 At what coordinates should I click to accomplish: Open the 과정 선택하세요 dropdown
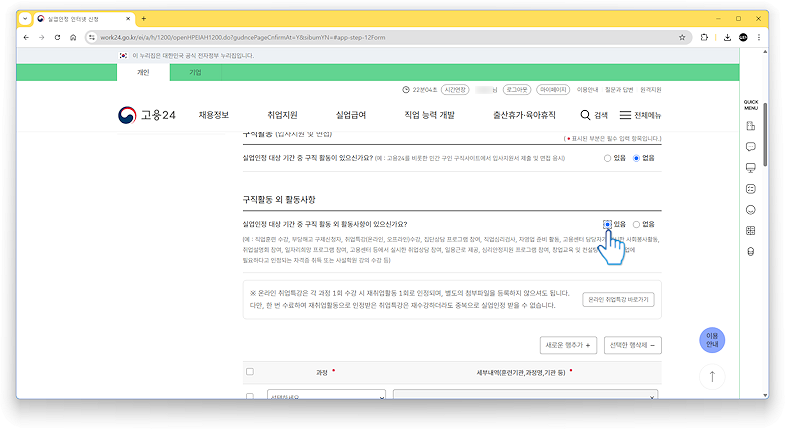pos(326,395)
